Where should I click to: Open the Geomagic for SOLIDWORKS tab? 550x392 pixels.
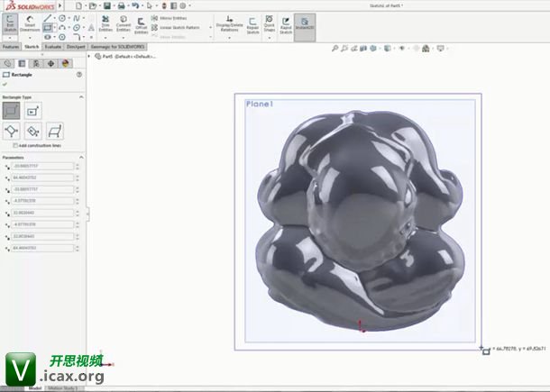[x=115, y=46]
